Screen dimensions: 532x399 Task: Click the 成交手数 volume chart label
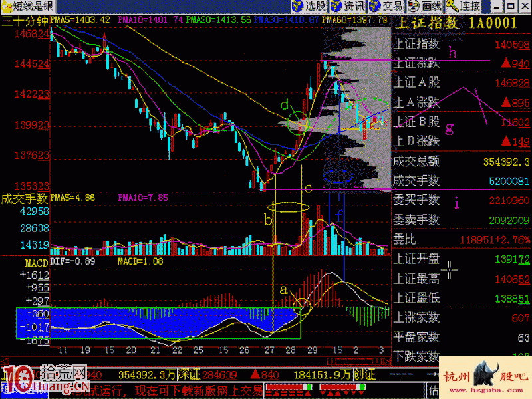(x=25, y=199)
